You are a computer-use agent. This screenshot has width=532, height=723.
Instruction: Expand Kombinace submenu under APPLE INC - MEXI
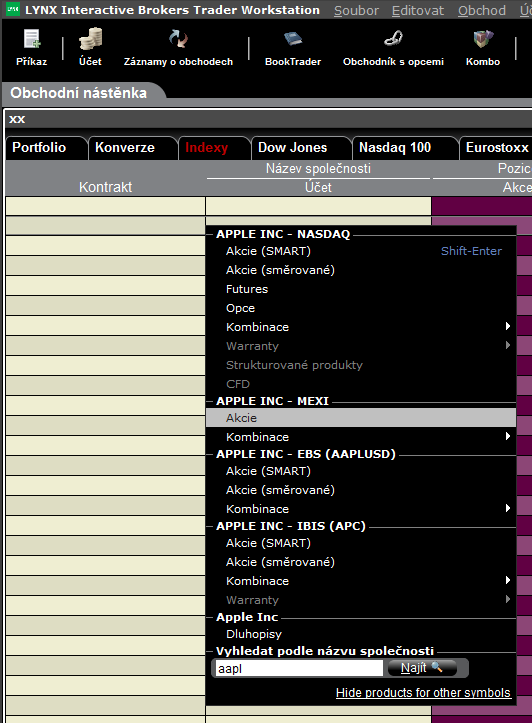pos(361,437)
